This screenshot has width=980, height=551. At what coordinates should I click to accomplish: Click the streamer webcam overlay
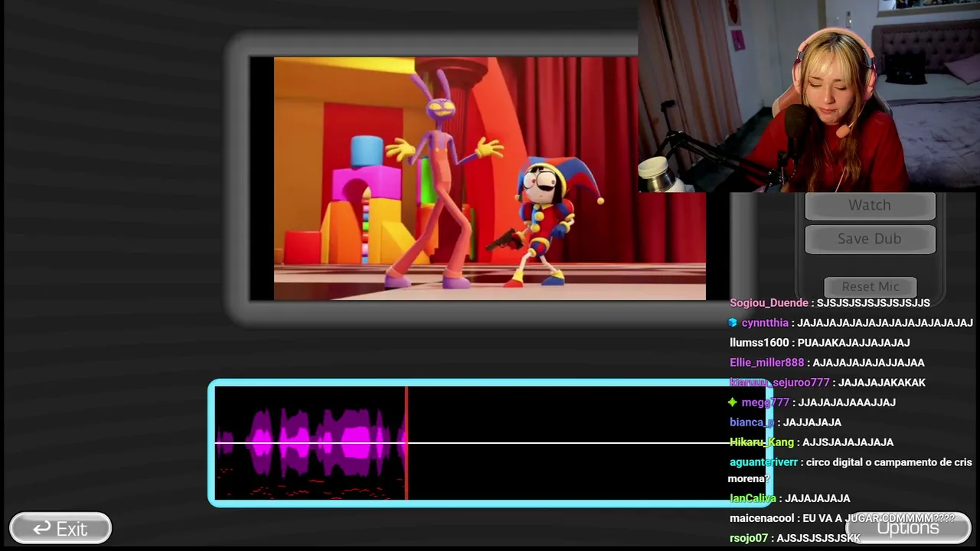point(809,96)
